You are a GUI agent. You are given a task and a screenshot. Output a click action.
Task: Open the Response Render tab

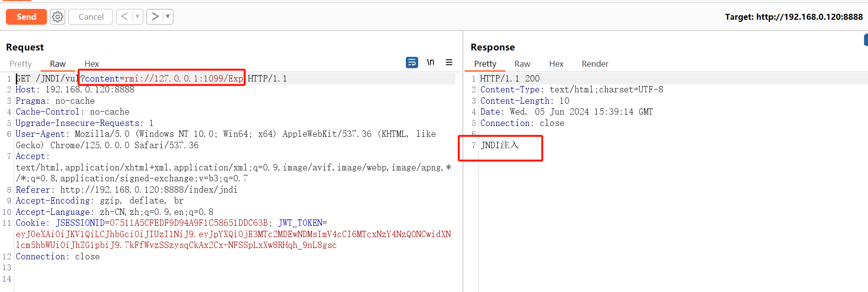tap(595, 64)
